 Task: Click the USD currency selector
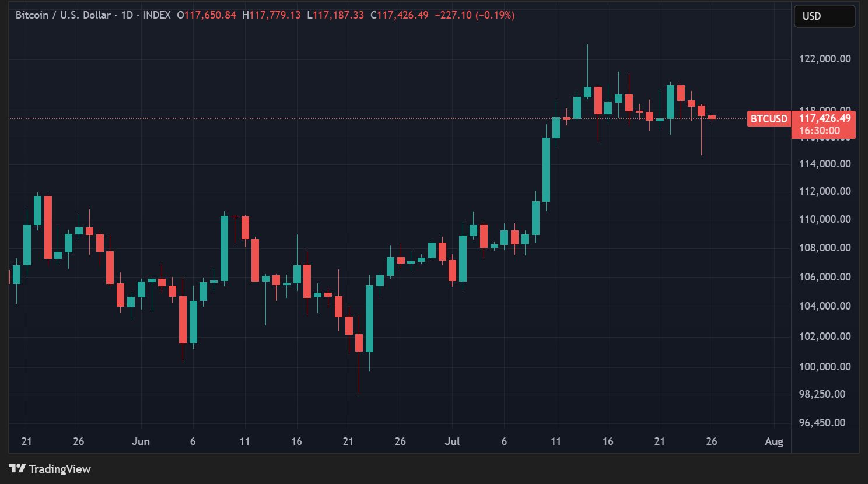pos(824,16)
